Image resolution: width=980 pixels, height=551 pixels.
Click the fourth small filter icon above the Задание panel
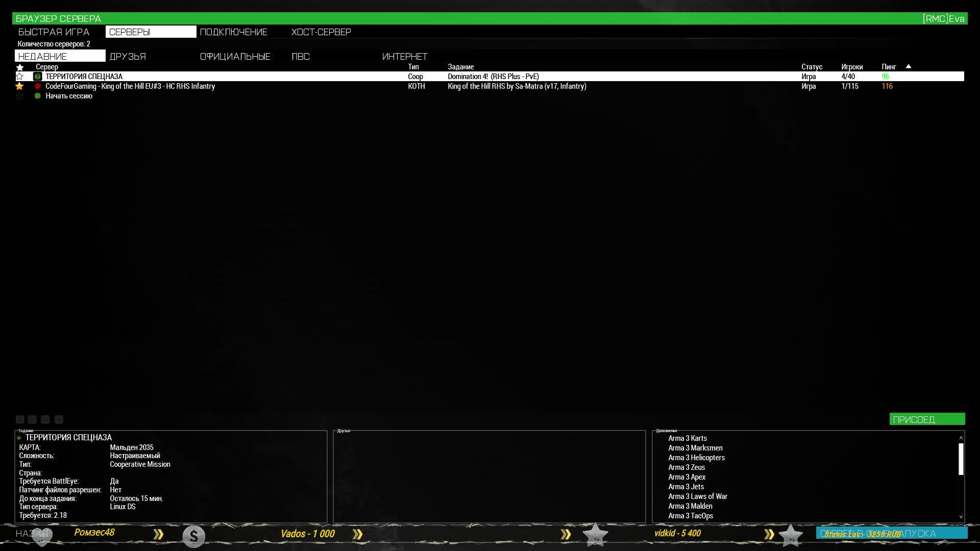pyautogui.click(x=59, y=419)
